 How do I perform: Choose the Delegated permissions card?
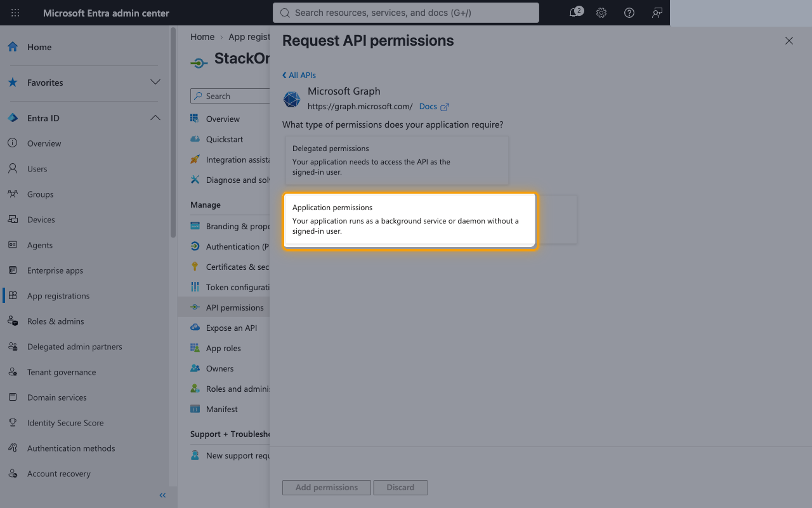click(397, 161)
